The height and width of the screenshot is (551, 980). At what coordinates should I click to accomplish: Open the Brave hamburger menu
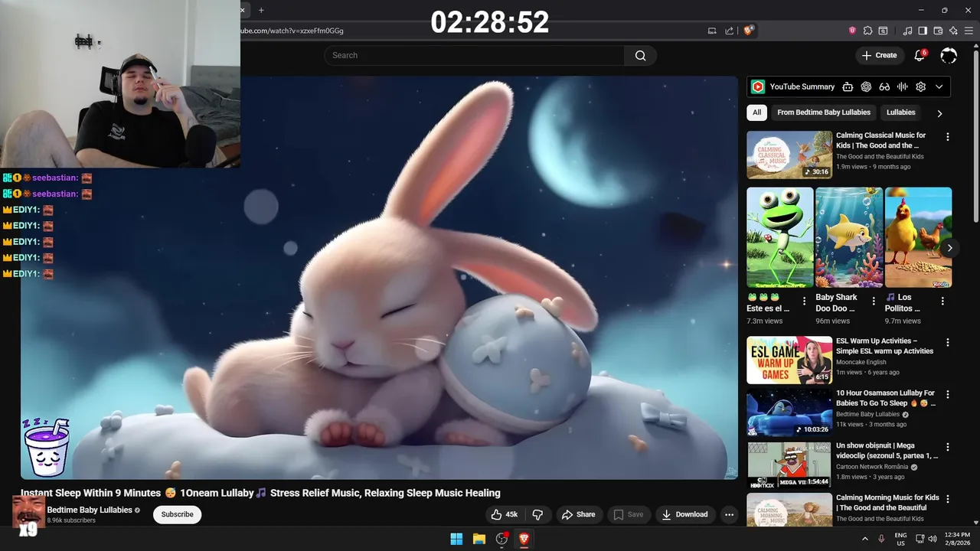969,31
